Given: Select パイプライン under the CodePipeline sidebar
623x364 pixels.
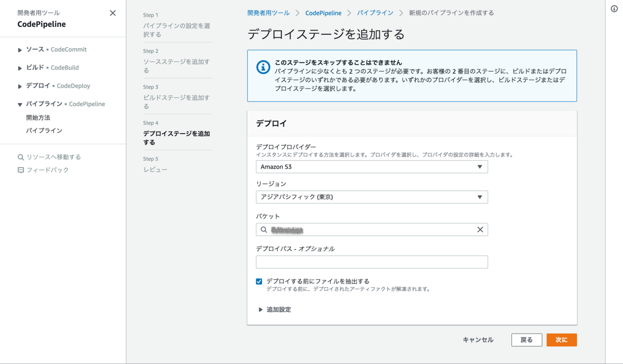Looking at the screenshot, I should coord(44,131).
